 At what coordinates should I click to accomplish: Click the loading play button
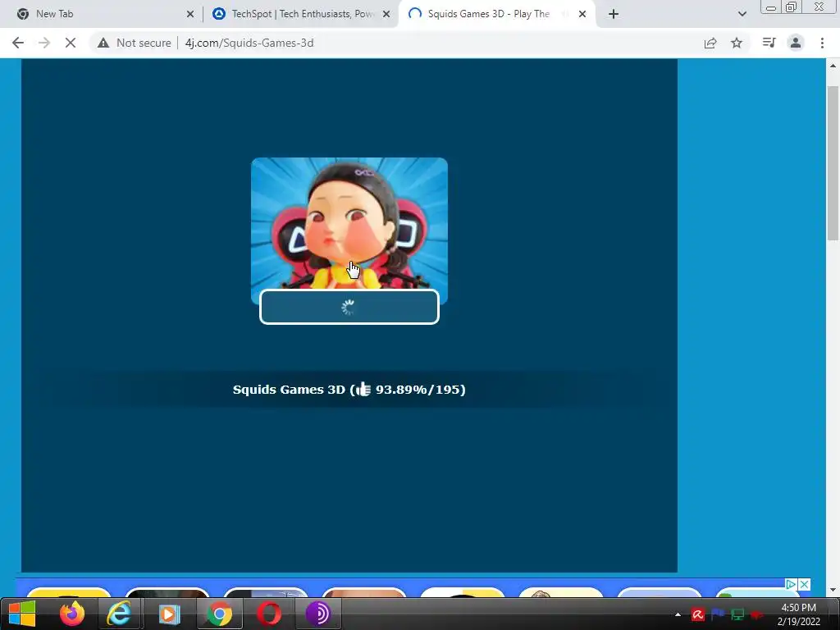click(349, 307)
